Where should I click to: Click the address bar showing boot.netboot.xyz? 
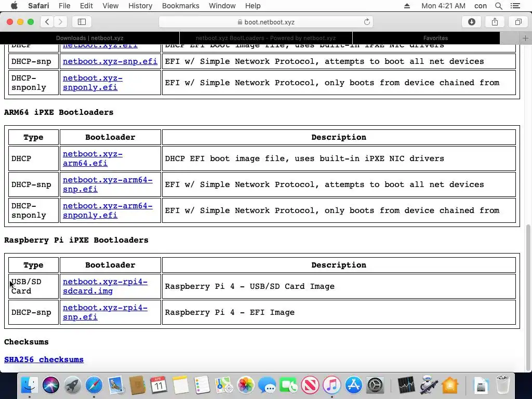click(266, 22)
